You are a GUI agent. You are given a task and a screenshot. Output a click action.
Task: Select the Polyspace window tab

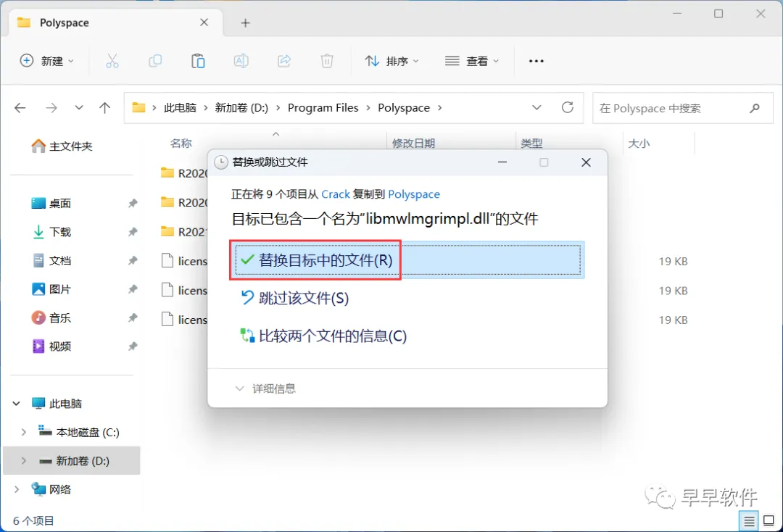pos(115,23)
